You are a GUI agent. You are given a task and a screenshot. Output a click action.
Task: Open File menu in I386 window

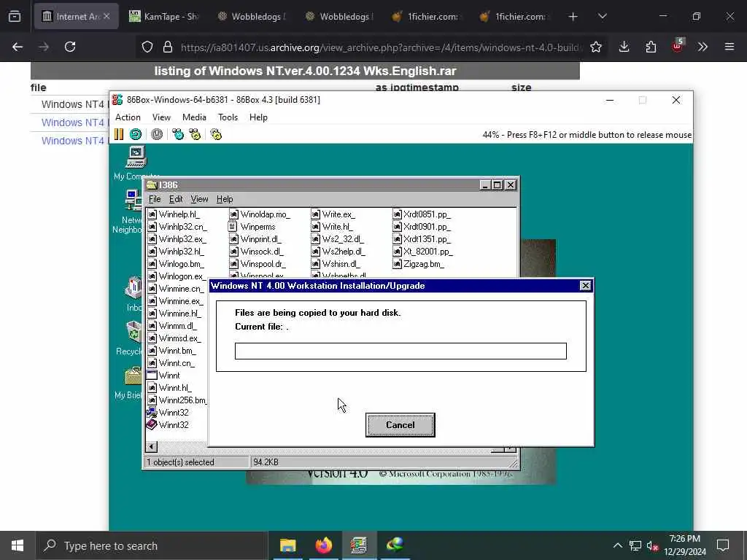click(x=155, y=199)
